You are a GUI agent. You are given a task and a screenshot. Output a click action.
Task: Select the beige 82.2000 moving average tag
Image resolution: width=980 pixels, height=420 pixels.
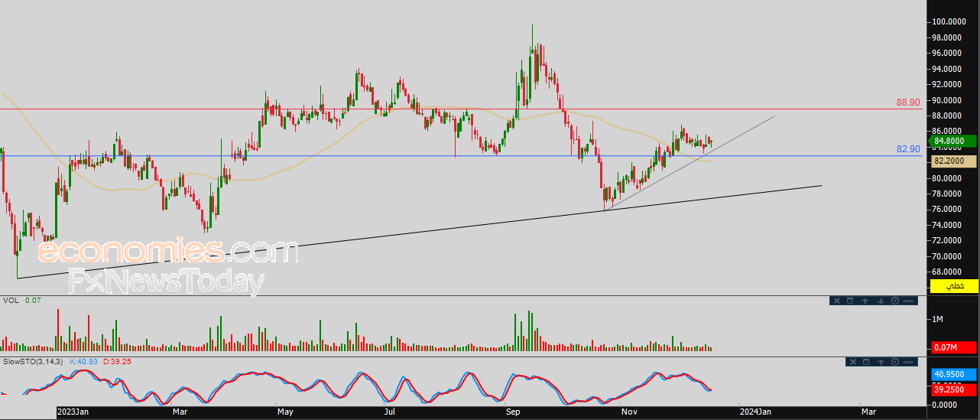coord(953,161)
